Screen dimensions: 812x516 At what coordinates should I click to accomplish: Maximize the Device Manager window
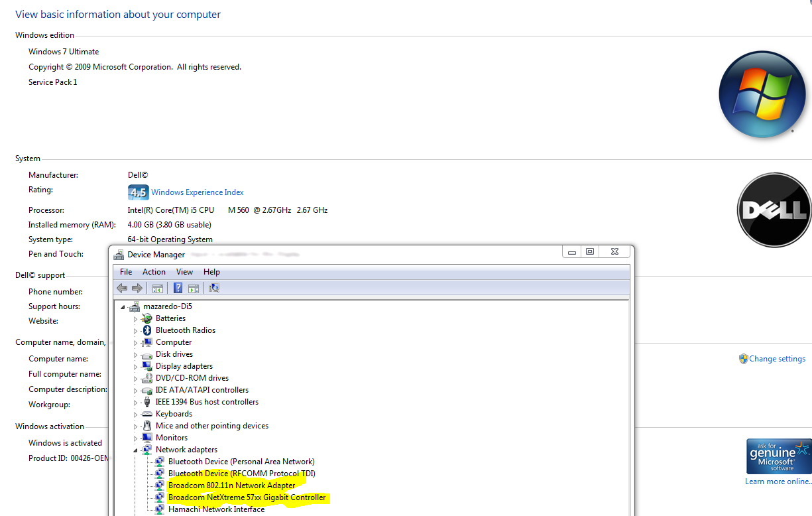point(590,252)
